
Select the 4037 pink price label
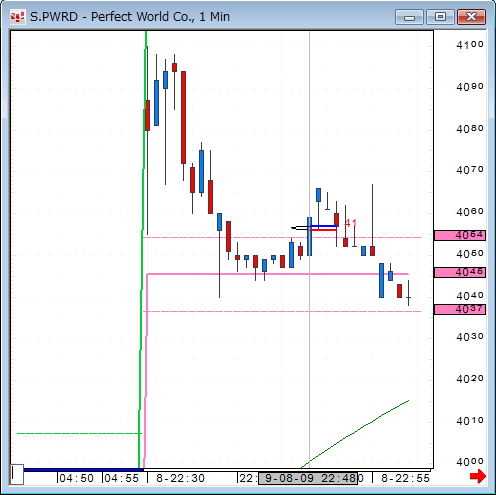[460, 309]
